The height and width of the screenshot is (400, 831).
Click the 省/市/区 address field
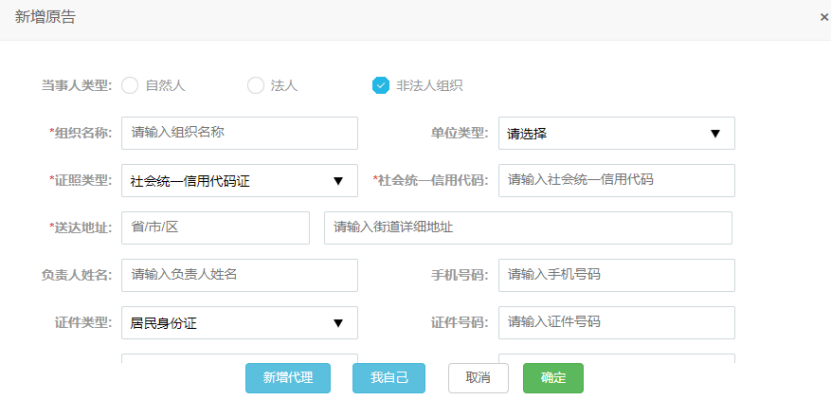pyautogui.click(x=215, y=228)
